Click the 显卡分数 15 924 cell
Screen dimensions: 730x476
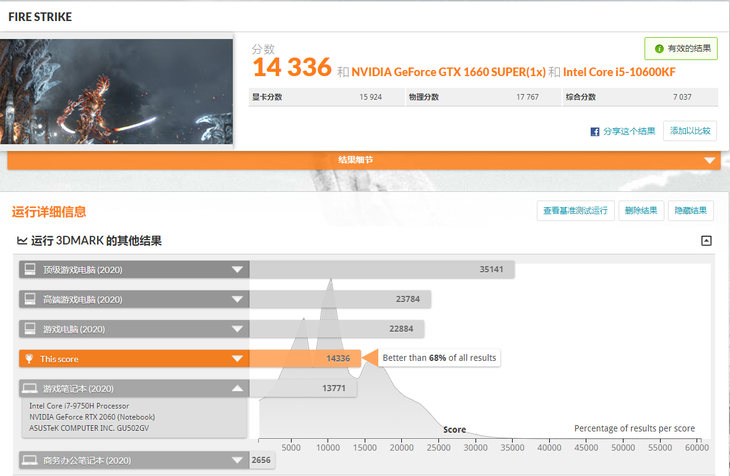(x=326, y=97)
